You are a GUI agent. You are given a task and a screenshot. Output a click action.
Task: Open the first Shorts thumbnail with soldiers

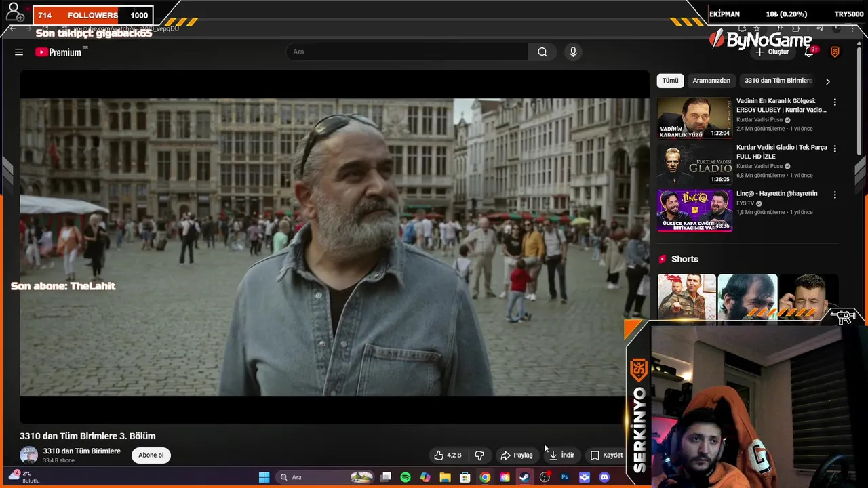[x=687, y=297]
